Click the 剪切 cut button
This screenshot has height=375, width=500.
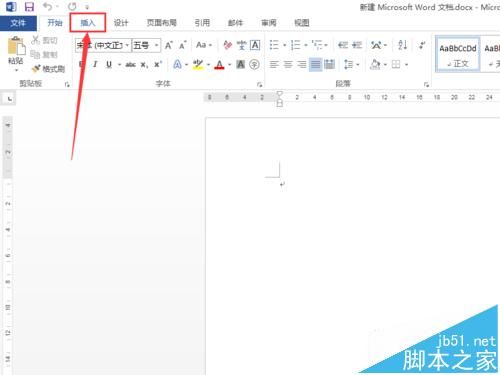pos(45,40)
